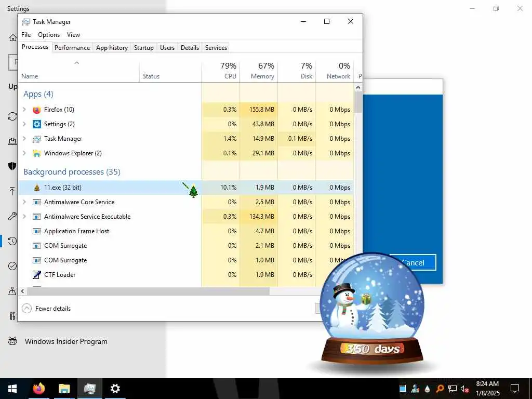Click the 11.exe Christmas tree process icon

(x=37, y=187)
